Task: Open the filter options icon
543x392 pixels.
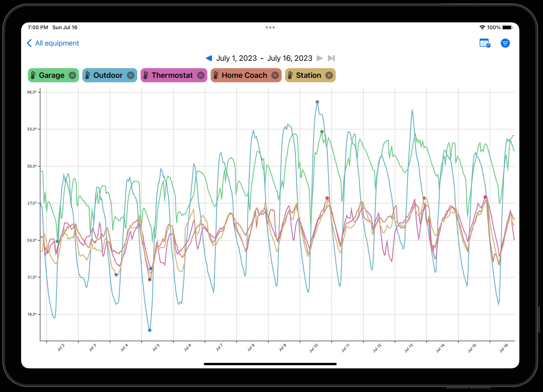Action: click(x=505, y=43)
